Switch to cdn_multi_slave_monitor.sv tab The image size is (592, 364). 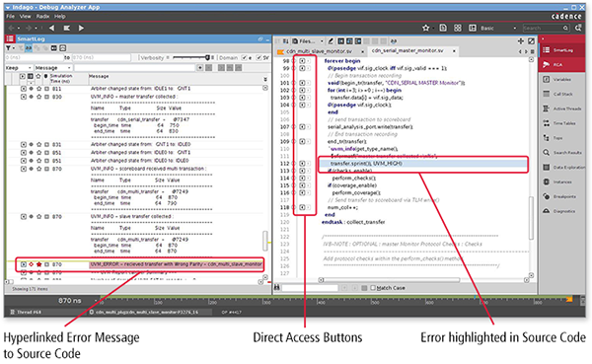[x=320, y=51]
